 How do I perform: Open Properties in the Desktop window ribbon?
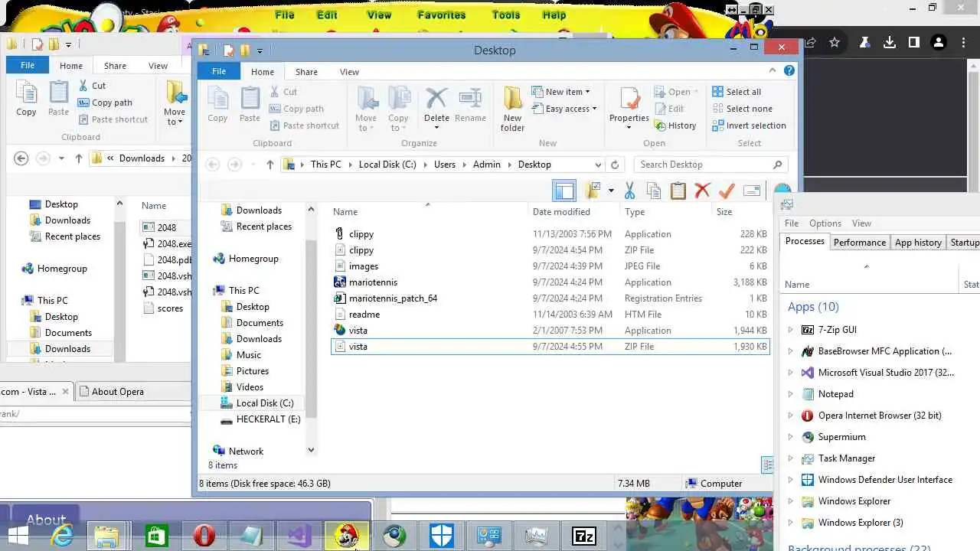pyautogui.click(x=629, y=107)
